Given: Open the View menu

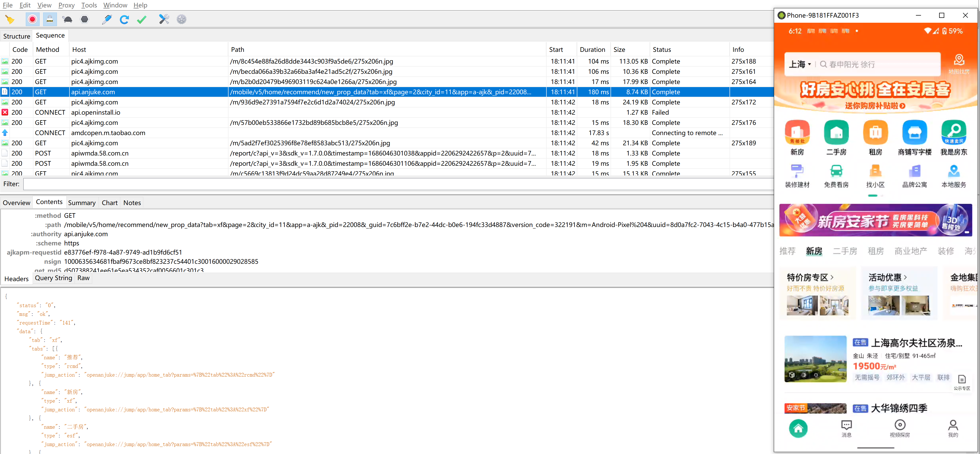Looking at the screenshot, I should click(x=44, y=5).
